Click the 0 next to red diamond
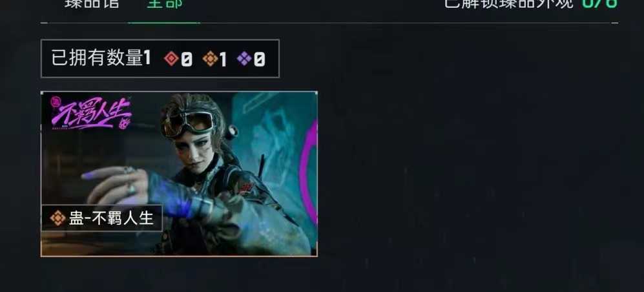644x292 pixels. (x=187, y=60)
